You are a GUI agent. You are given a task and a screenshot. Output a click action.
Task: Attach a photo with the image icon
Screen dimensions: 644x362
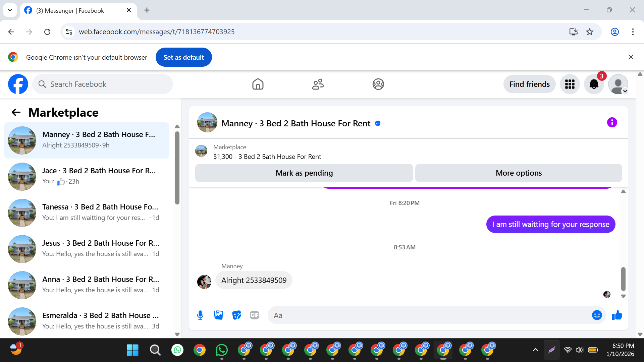coord(218,315)
